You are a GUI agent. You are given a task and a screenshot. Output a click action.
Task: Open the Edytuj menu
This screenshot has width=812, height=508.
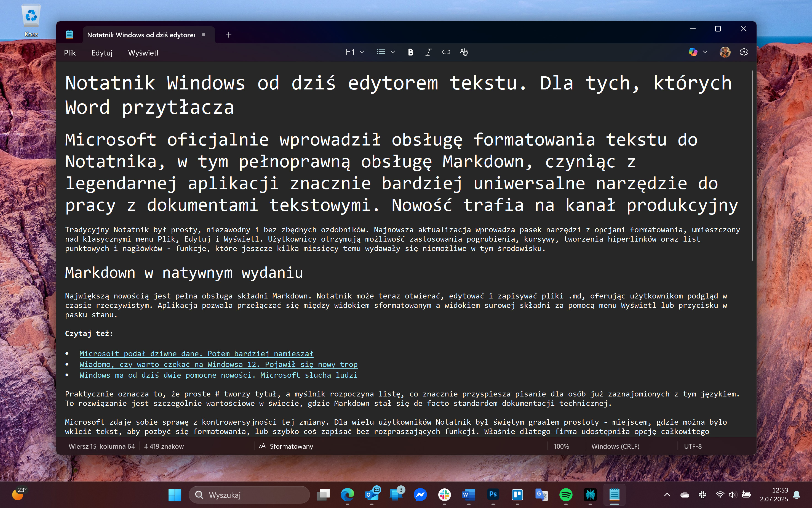pyautogui.click(x=102, y=53)
